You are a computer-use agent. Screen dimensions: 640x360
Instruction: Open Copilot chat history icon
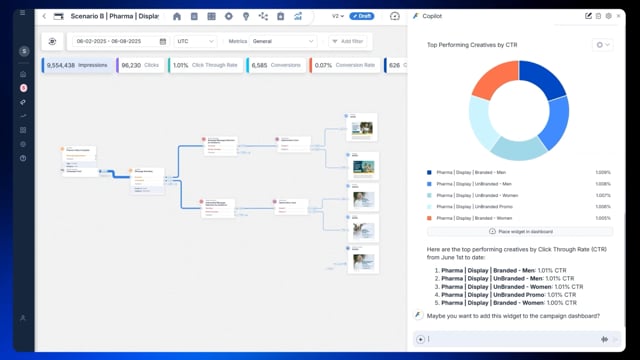[x=598, y=16]
